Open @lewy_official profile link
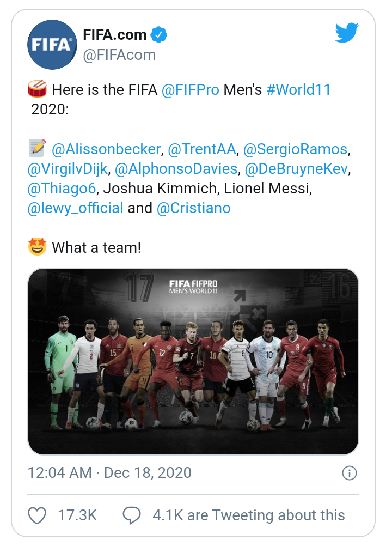 [x=75, y=208]
